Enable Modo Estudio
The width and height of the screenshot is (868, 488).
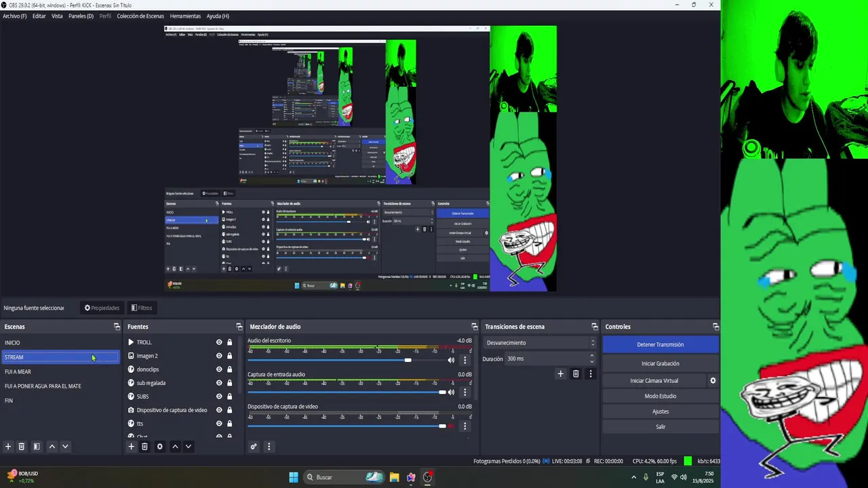660,396
